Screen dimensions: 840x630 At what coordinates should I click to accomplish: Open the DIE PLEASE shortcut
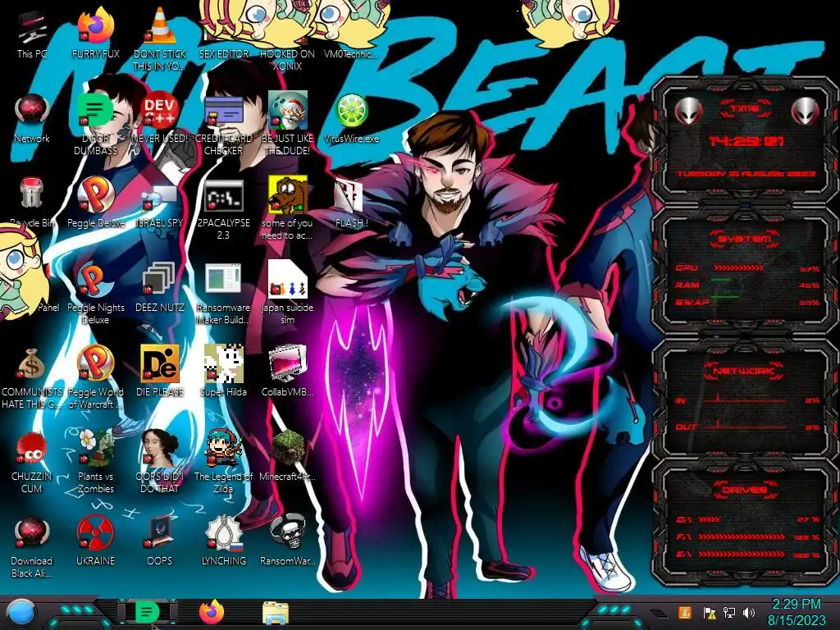[x=160, y=371]
